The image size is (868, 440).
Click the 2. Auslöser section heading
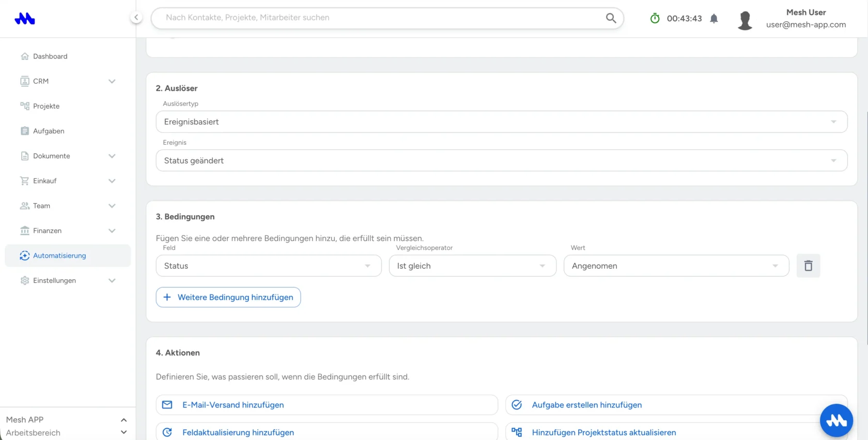177,88
